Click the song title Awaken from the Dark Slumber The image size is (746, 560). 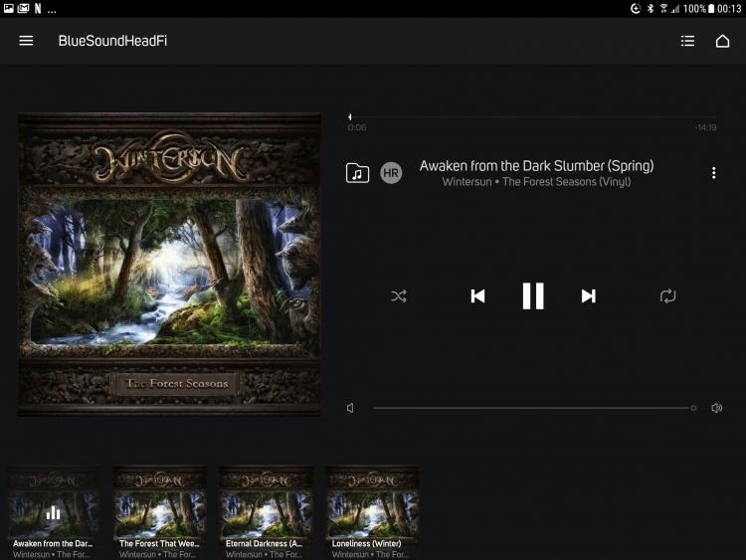pos(536,165)
